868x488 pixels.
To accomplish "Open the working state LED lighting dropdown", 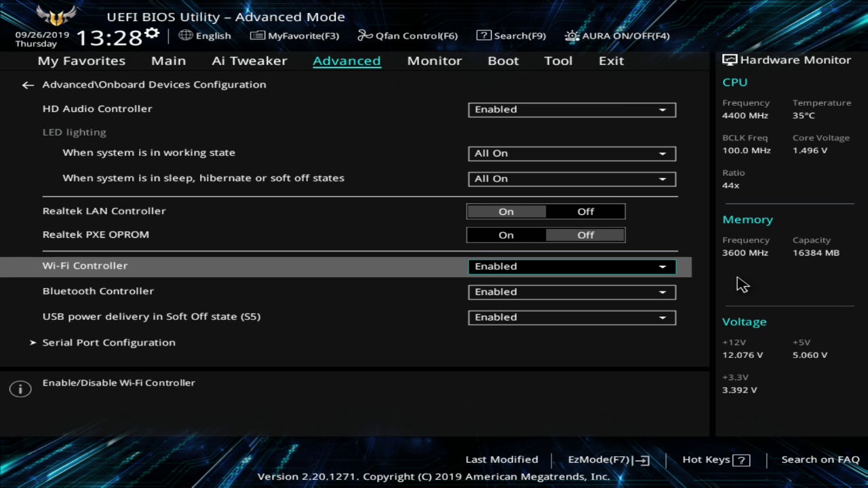I will point(572,153).
